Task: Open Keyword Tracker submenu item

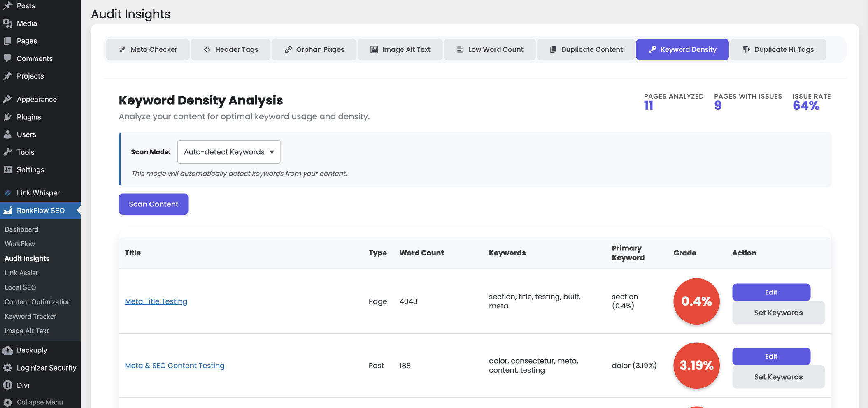Action: click(x=30, y=316)
